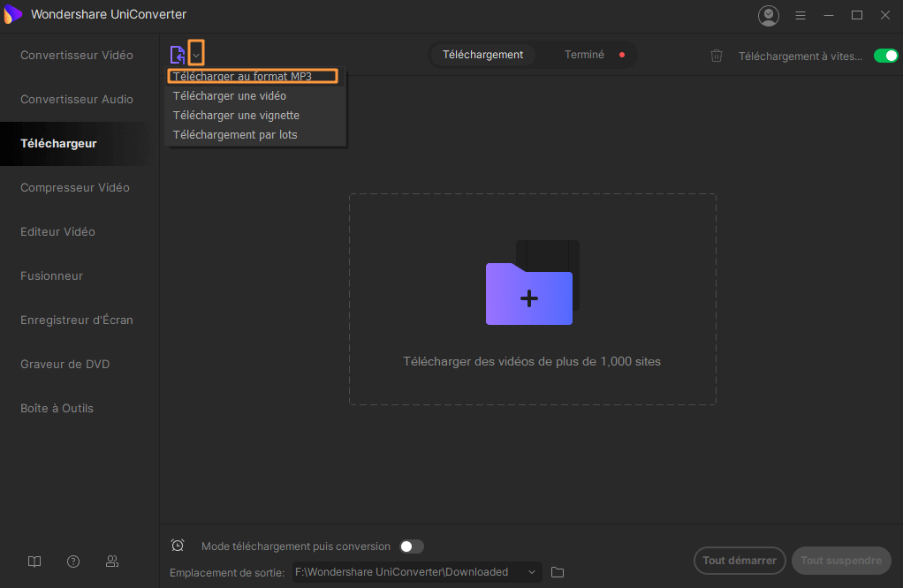This screenshot has width=903, height=588.
Task: Choose Téléchargement par lots option
Action: (x=235, y=135)
